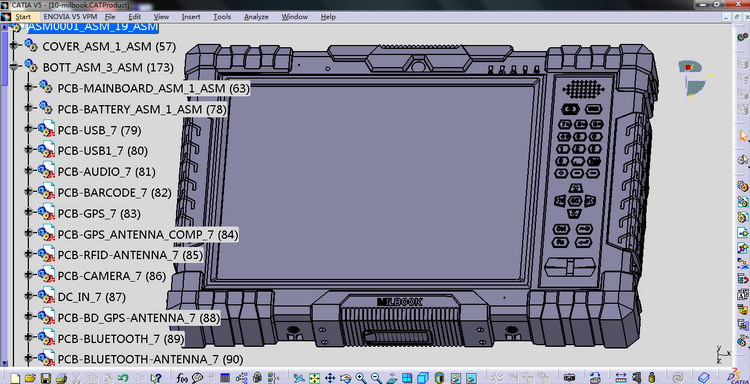Open the Design Table icon
The width and height of the screenshot is (750, 384).
[225, 378]
